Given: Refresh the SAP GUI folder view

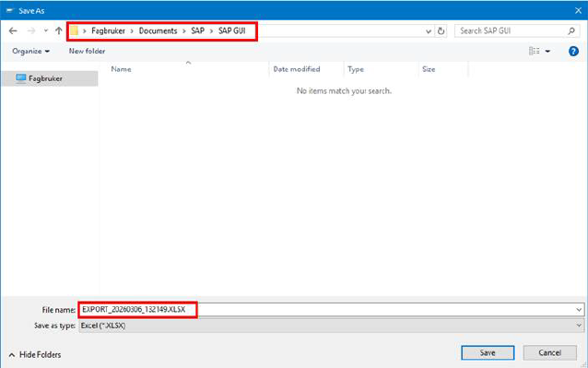Looking at the screenshot, I should [x=441, y=31].
